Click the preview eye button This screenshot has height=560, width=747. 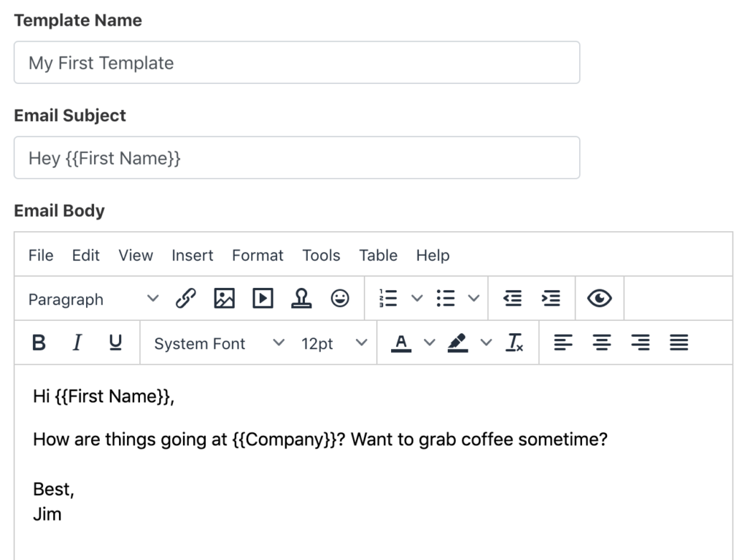pos(600,298)
